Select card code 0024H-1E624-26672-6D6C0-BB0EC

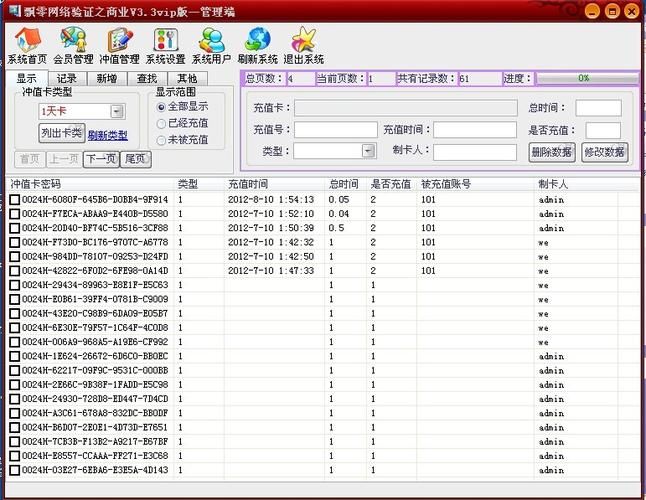(95, 356)
